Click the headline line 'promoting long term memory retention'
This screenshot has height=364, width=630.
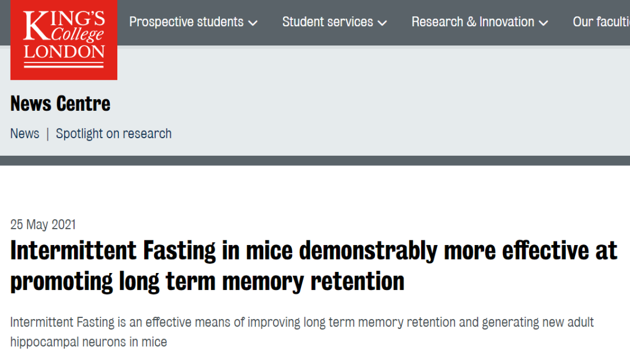207,281
